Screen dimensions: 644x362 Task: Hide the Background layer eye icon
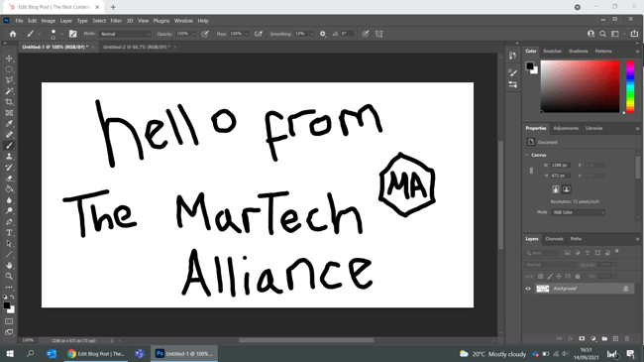tap(528, 289)
